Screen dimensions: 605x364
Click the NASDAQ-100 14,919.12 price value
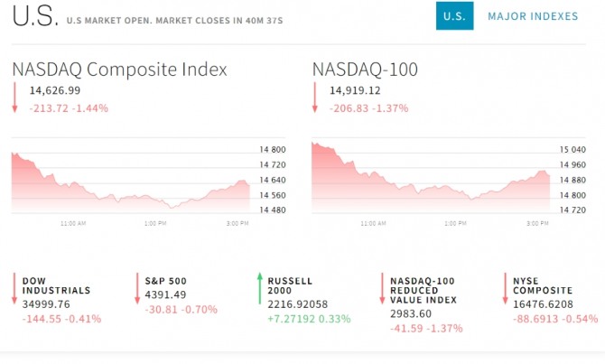tap(355, 90)
